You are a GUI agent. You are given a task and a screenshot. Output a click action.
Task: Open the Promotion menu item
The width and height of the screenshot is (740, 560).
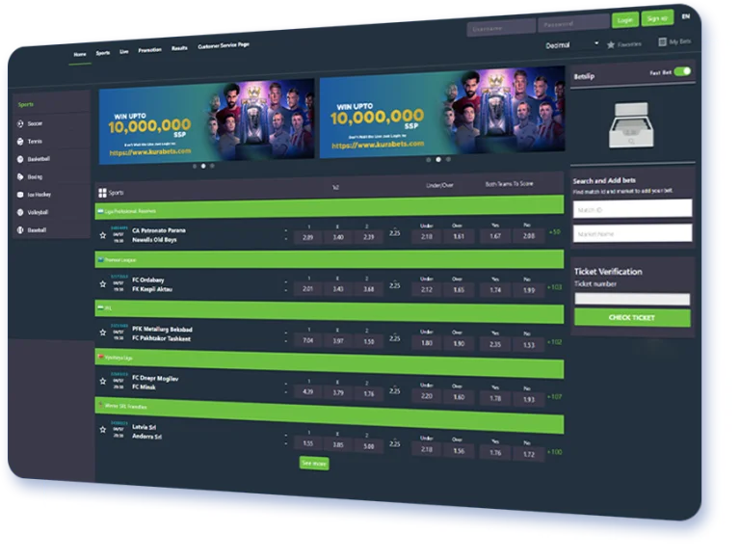click(x=149, y=50)
